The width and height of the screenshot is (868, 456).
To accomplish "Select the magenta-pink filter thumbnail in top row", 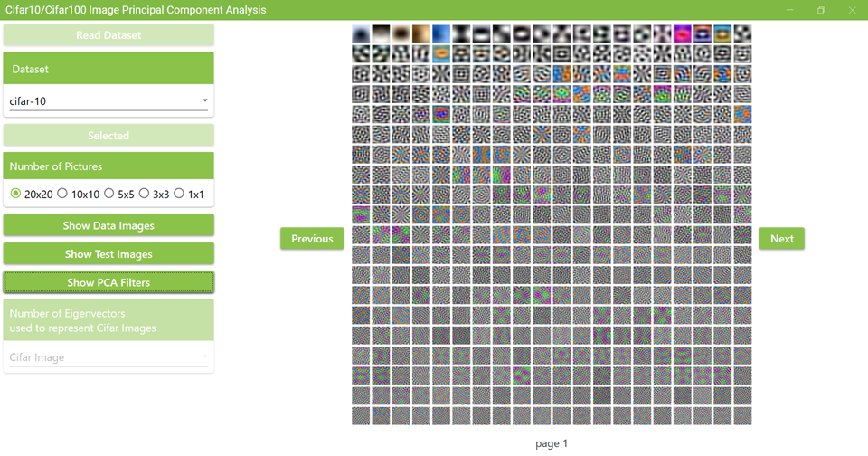I will click(682, 33).
